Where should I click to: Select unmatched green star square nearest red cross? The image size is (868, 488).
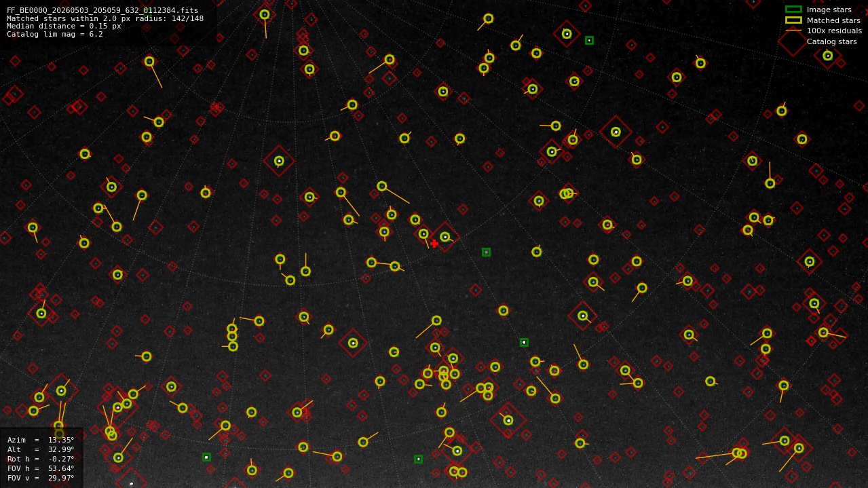tap(486, 252)
